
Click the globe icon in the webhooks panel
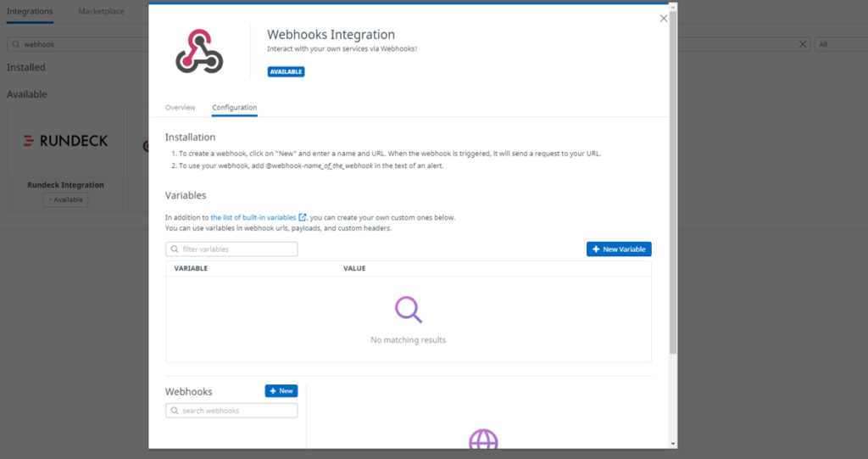(483, 439)
